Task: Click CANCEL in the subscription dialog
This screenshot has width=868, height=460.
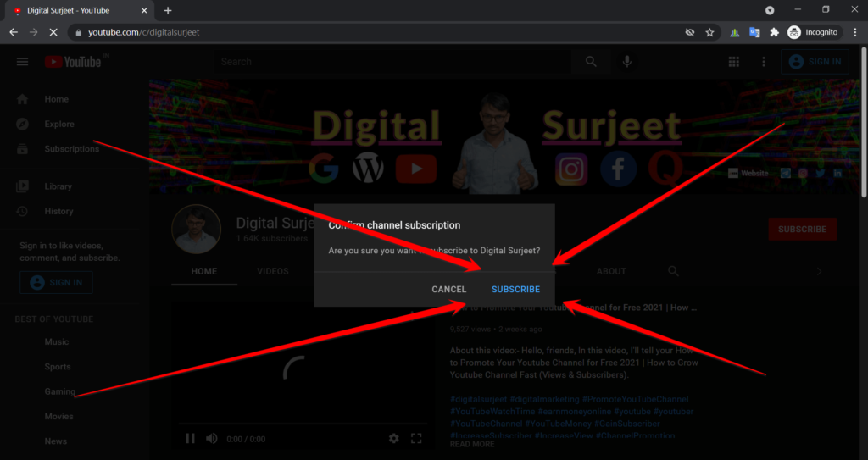Action: click(449, 289)
